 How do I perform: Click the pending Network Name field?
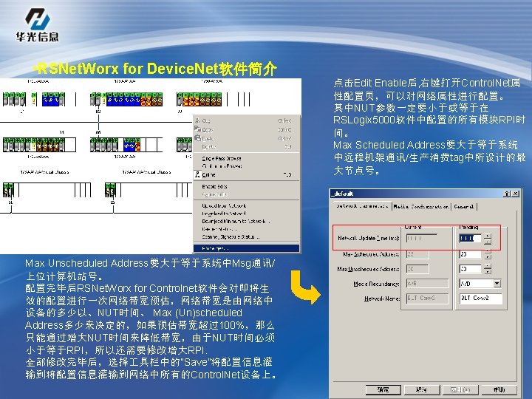tap(480, 299)
